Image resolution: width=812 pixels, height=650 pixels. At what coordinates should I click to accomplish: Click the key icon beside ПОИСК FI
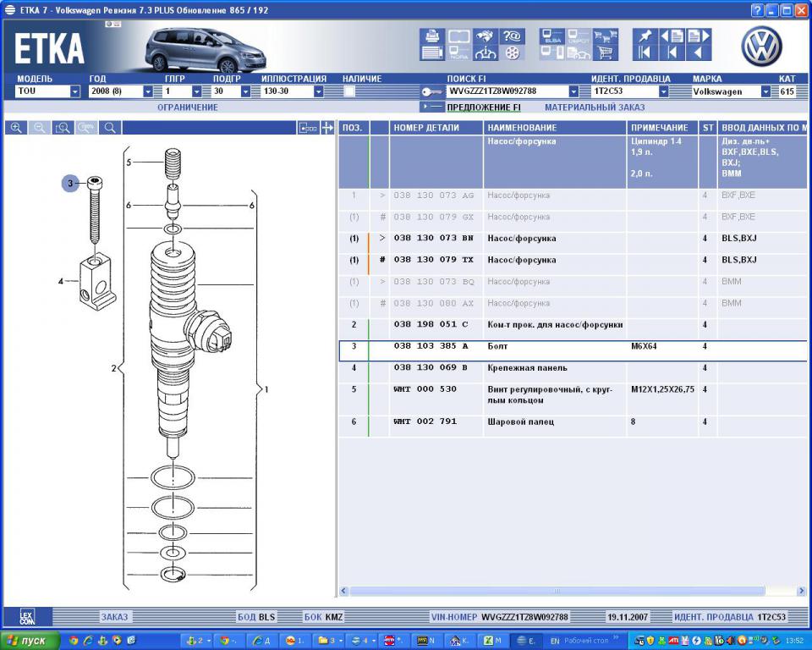click(431, 91)
